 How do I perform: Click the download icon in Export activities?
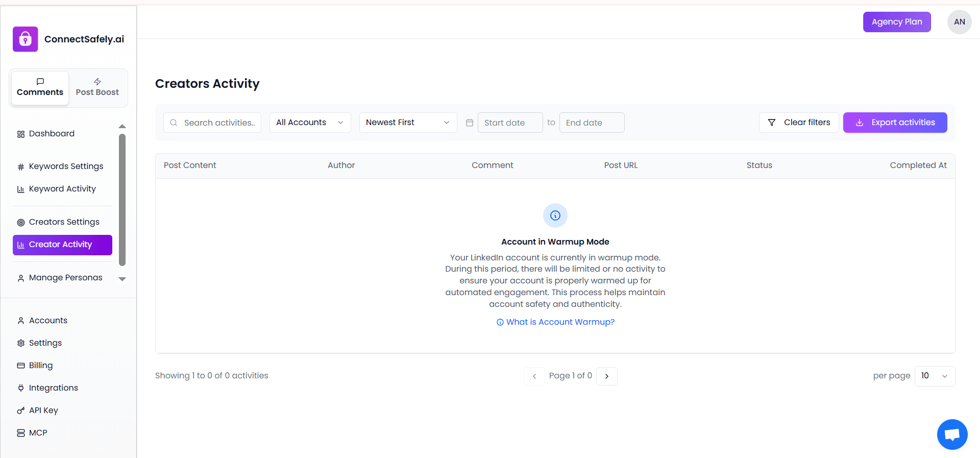tap(860, 123)
